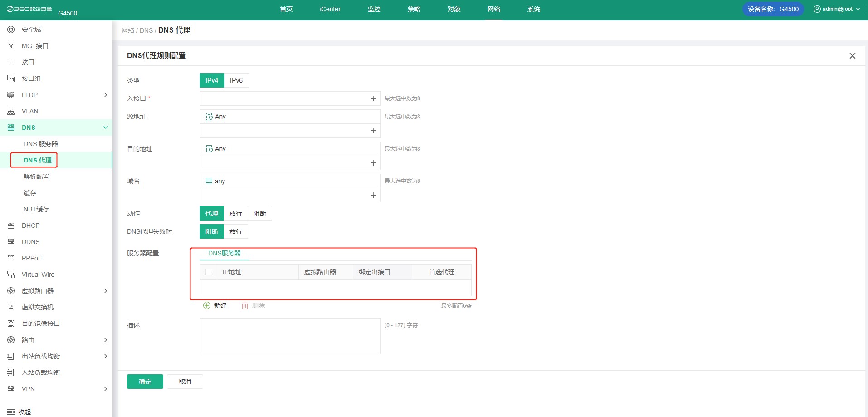Click the LLDP sidebar icon

[x=11, y=95]
